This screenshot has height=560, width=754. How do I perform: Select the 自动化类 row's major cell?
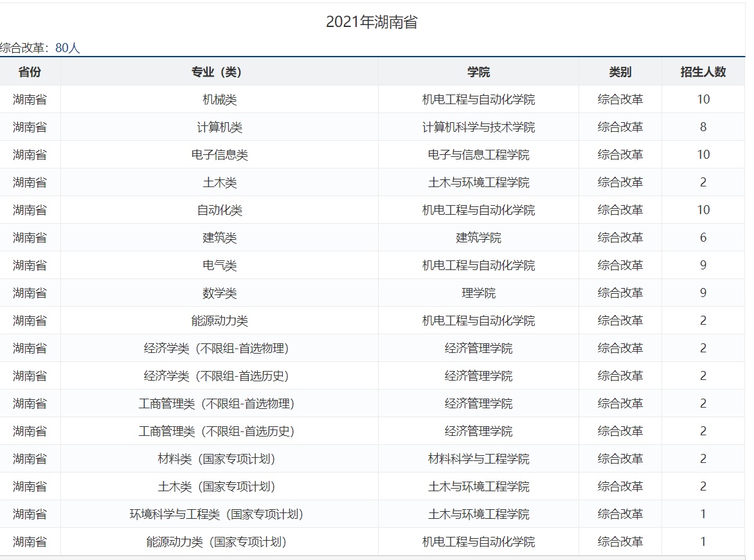[219, 210]
